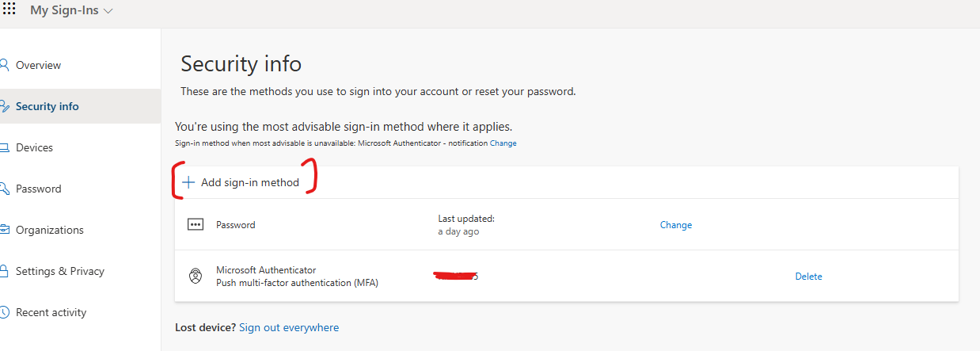Change the default sign-in method link

tap(503, 143)
